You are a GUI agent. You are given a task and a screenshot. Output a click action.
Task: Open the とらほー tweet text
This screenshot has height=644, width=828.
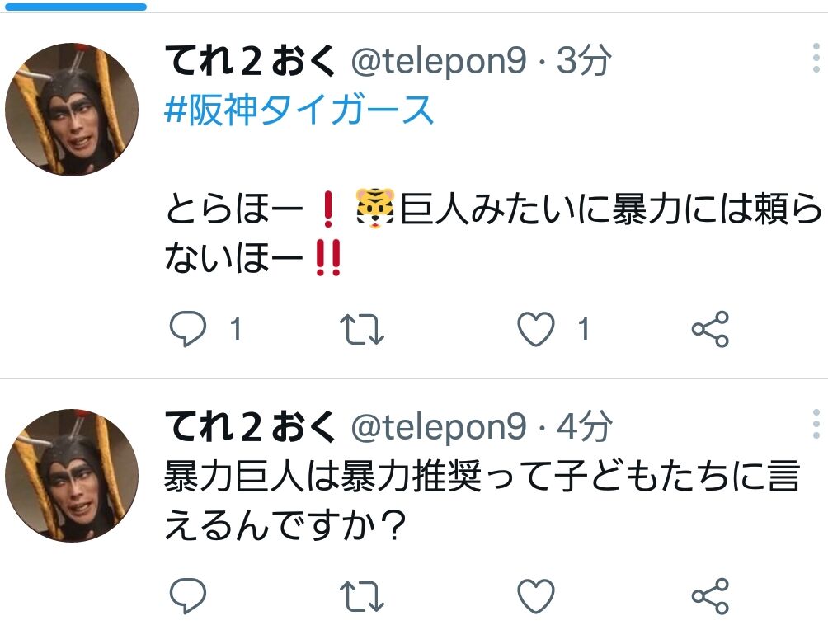click(493, 233)
